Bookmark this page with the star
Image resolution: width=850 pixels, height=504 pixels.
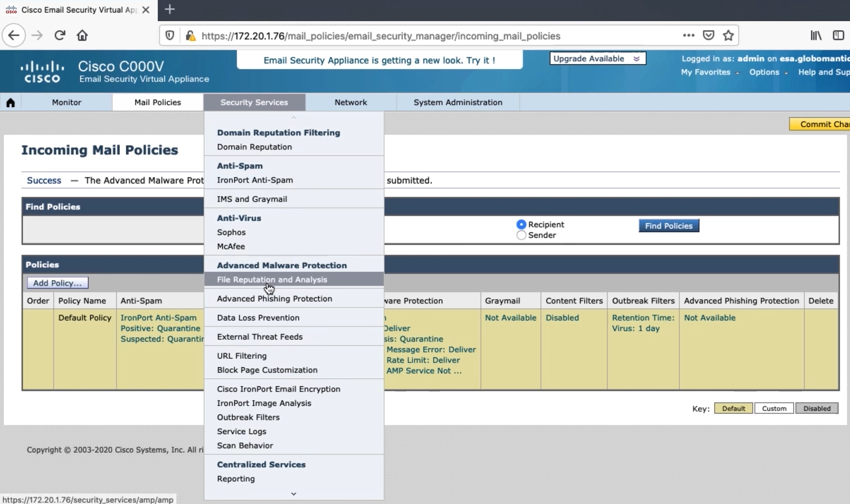[728, 35]
